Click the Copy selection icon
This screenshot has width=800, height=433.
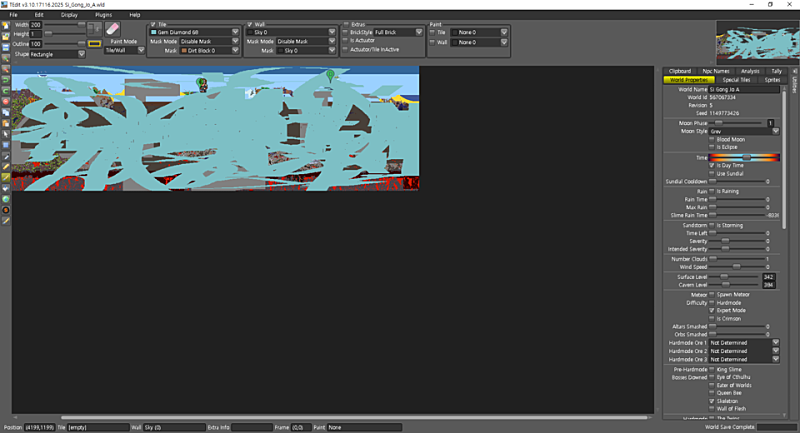coord(6,112)
